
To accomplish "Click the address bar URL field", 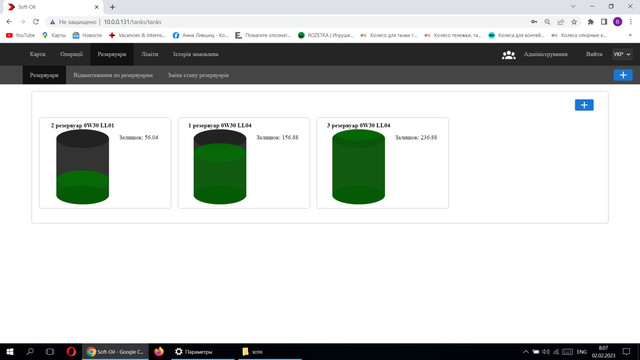I will coord(286,22).
